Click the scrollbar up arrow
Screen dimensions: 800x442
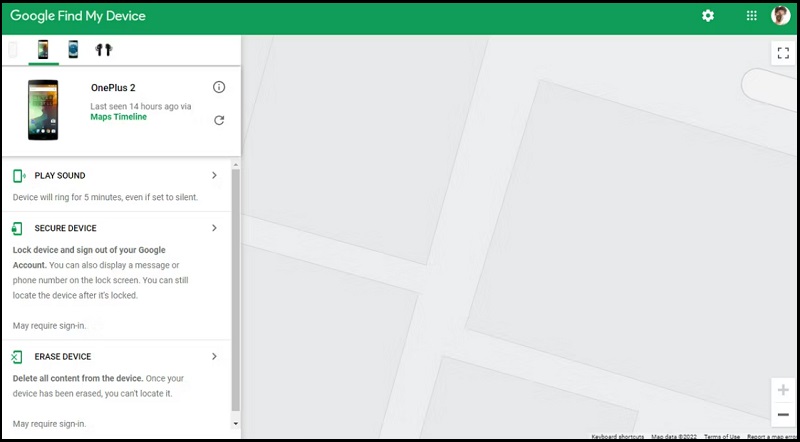pos(235,165)
